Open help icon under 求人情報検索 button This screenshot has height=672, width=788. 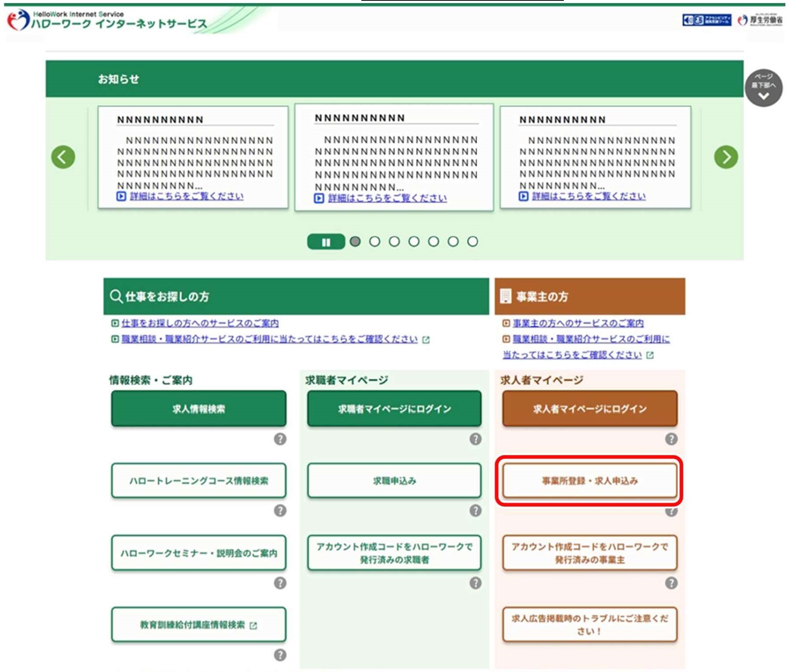[x=280, y=439]
